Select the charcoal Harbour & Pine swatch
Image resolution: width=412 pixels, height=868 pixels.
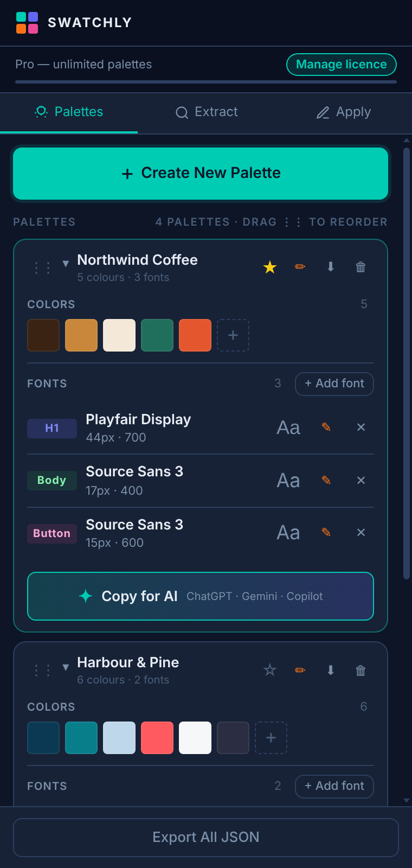click(x=233, y=738)
